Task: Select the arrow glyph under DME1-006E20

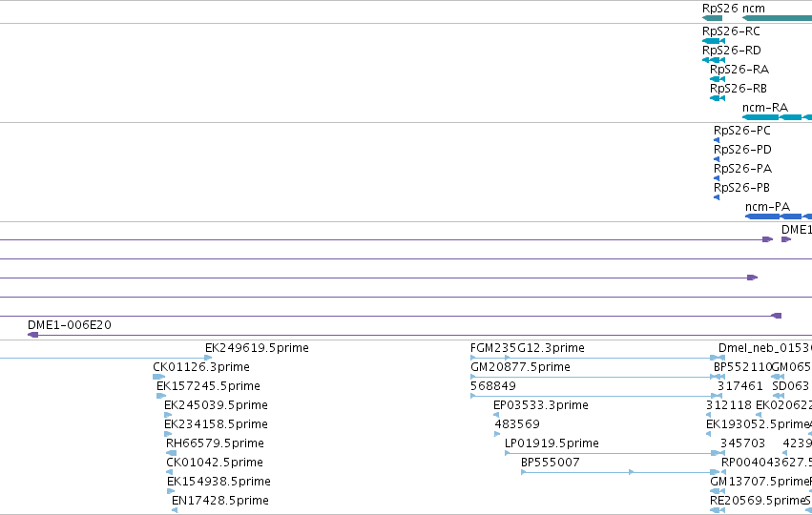Action: tap(32, 335)
